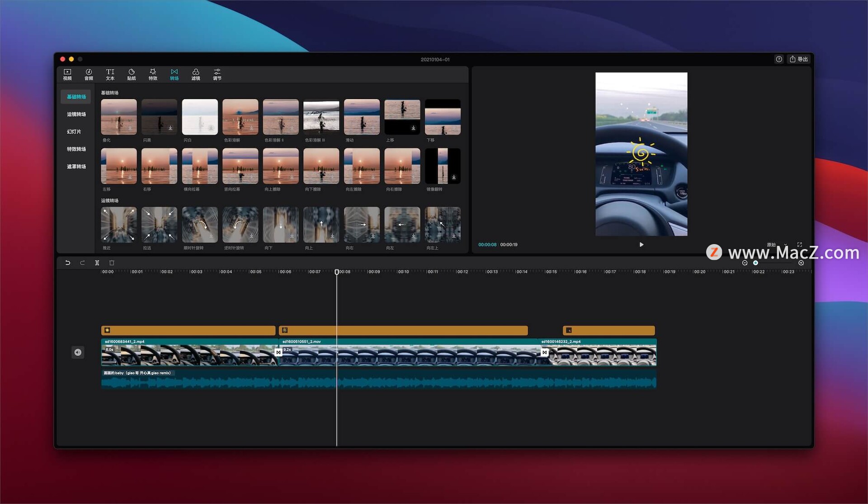The width and height of the screenshot is (868, 504).
Task: Open the 文本 (Text) tab
Action: coord(110,75)
